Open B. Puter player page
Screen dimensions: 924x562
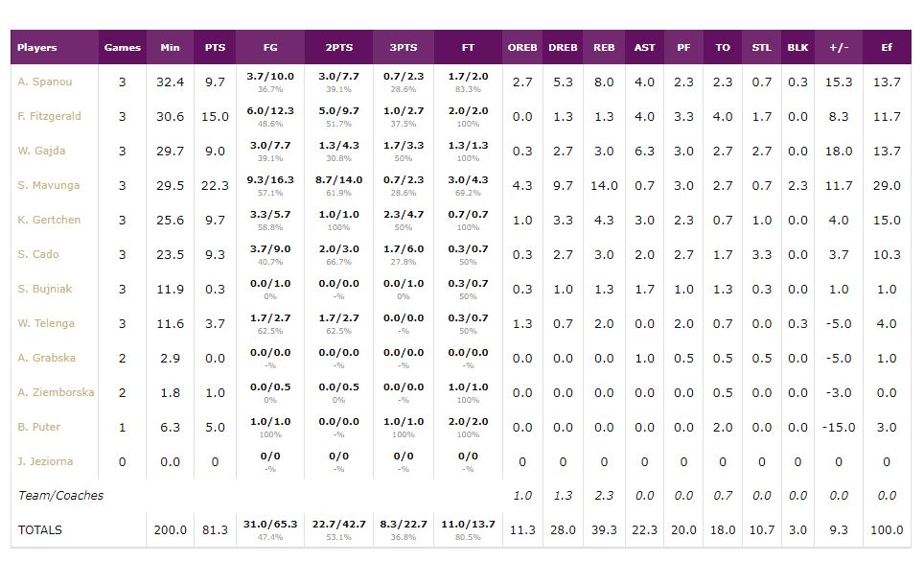pyautogui.click(x=39, y=427)
